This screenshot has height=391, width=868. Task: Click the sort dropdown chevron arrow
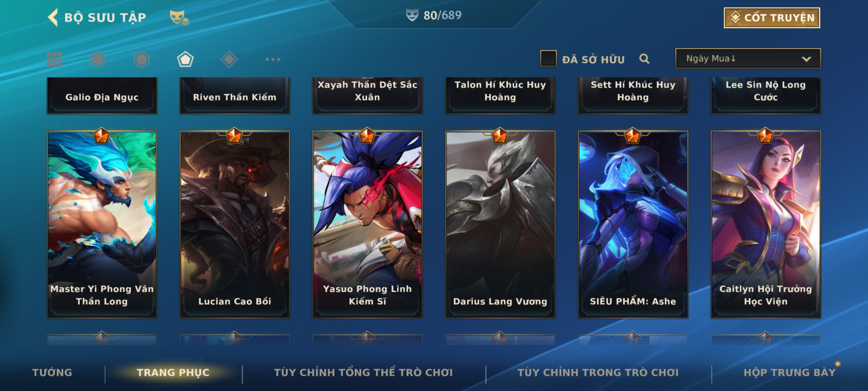tap(806, 59)
